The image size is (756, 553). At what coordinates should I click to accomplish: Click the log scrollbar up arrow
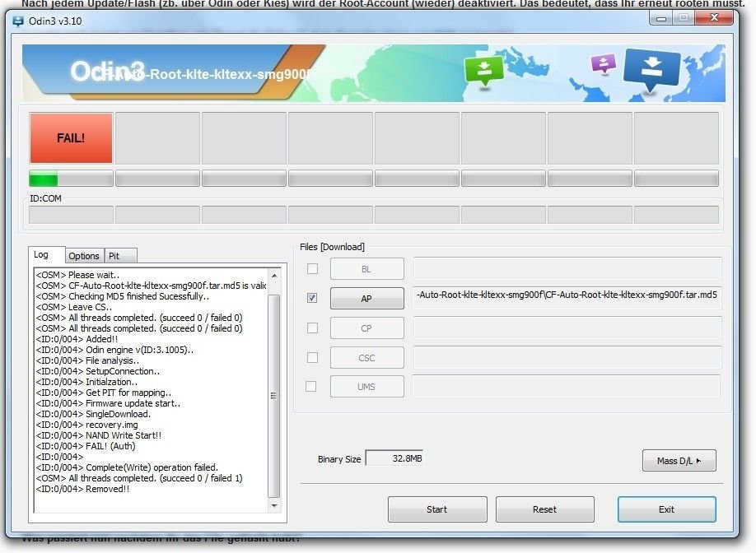pos(274,276)
